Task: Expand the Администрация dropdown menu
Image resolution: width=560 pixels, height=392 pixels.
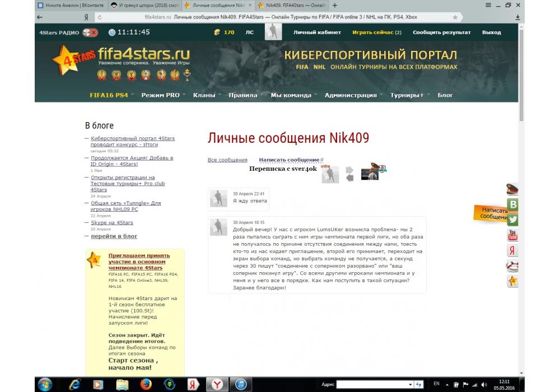Action: click(x=353, y=95)
